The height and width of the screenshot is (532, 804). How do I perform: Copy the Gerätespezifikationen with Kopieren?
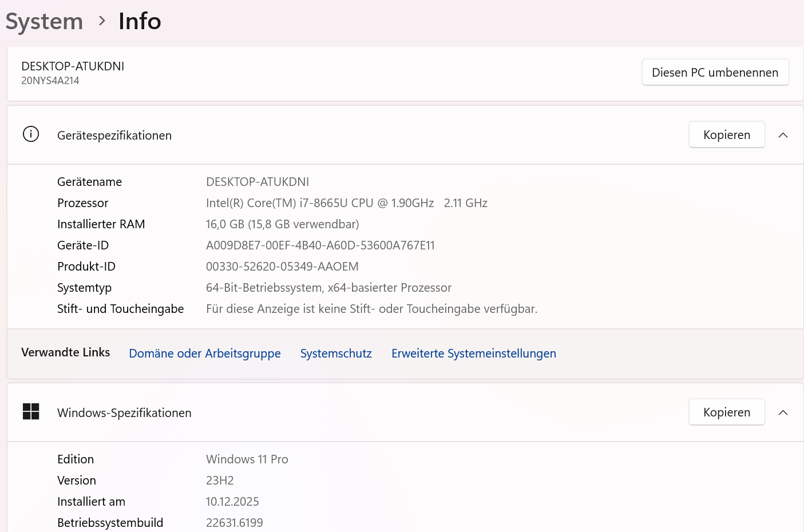[727, 134]
